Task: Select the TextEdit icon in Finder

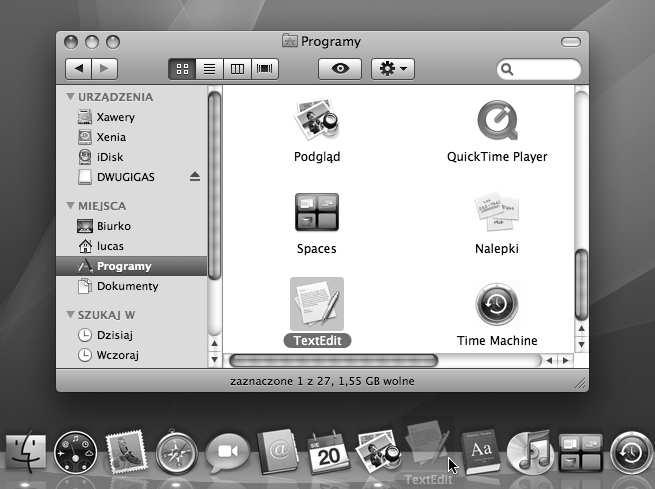Action: click(317, 304)
